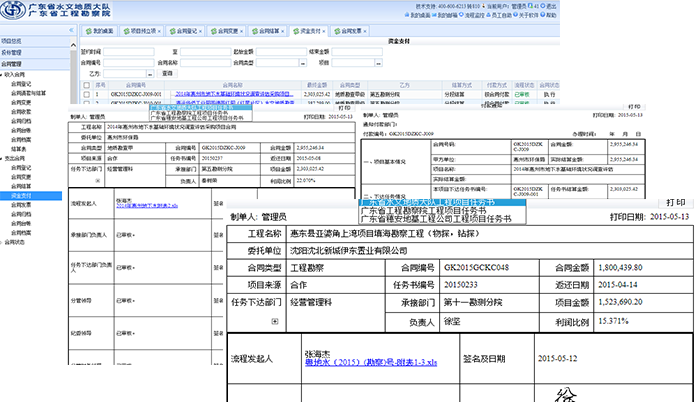Close the 资金支付 tab

click(x=324, y=31)
